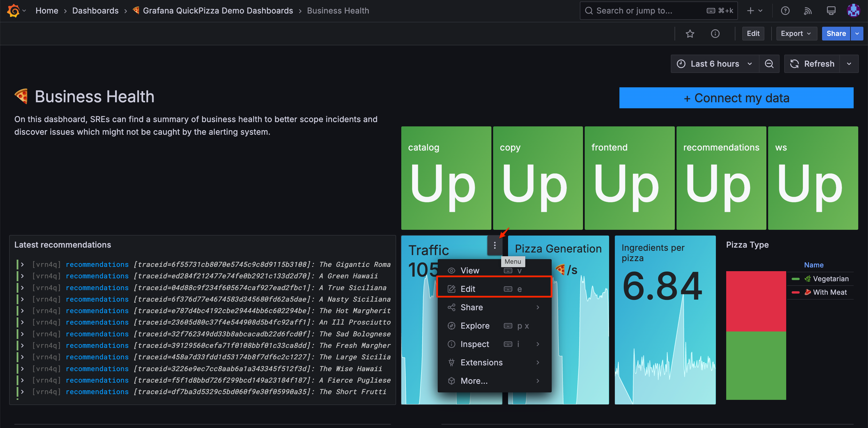The width and height of the screenshot is (868, 428).
Task: Click the Search or jump to field
Action: pos(658,11)
